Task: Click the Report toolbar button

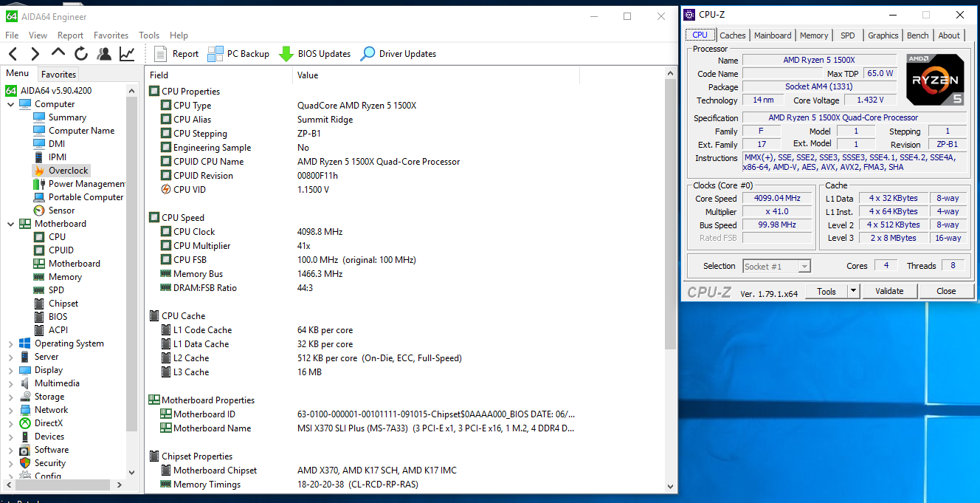Action: [x=176, y=53]
